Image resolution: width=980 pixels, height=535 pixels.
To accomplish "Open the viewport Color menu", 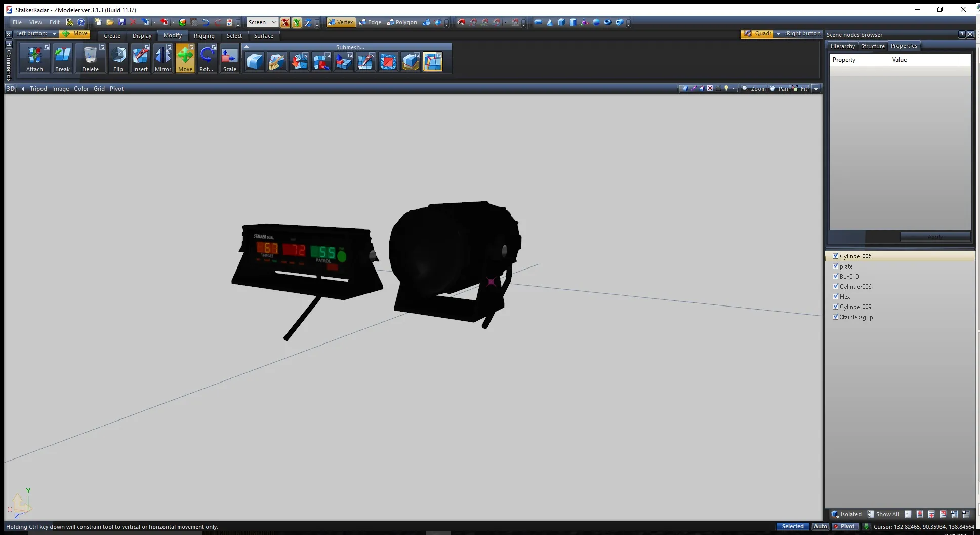I will [x=81, y=89].
